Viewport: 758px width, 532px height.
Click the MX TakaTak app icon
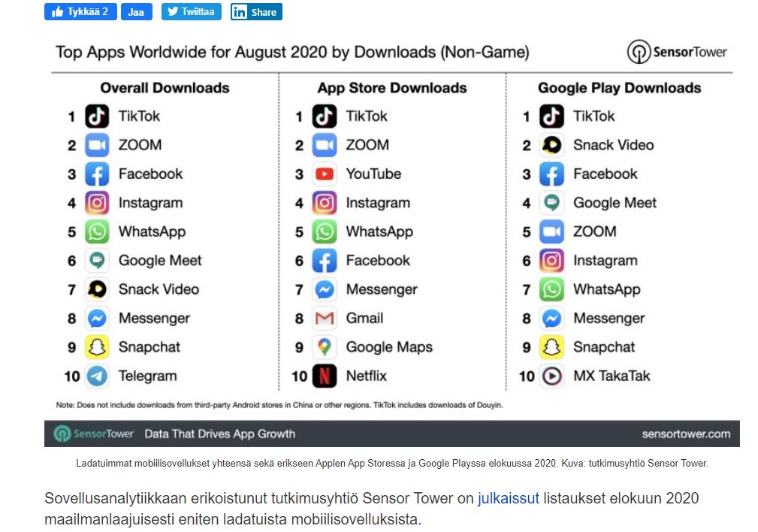(x=551, y=376)
